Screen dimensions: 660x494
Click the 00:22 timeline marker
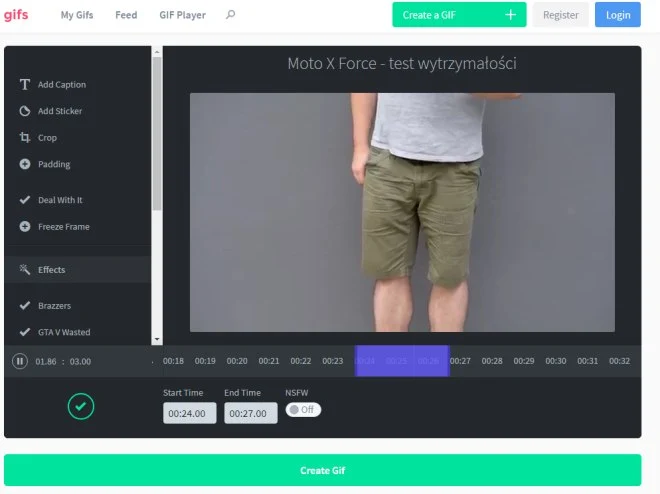pyautogui.click(x=301, y=361)
